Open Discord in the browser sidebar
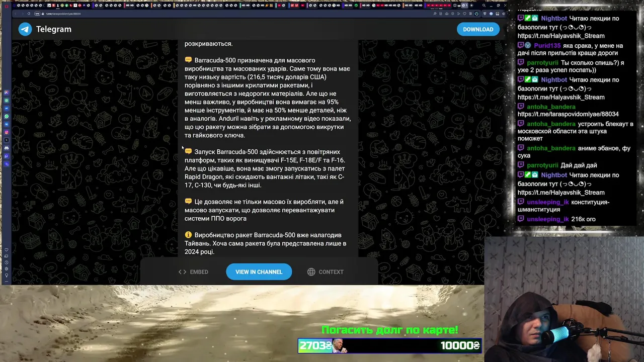The height and width of the screenshot is (362, 644). 7,148
